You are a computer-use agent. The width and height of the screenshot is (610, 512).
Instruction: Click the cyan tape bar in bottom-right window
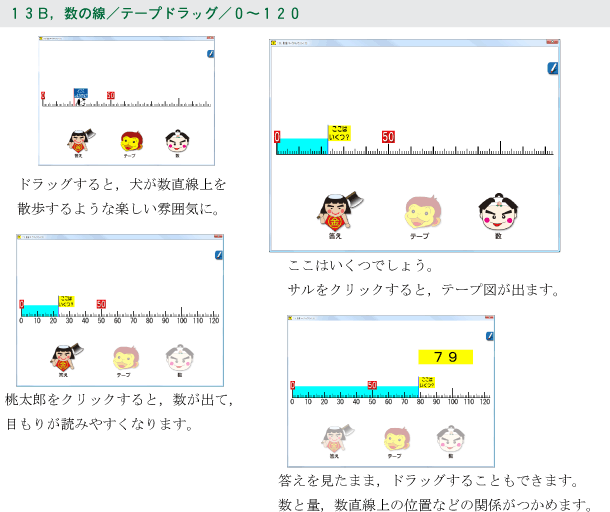[x=356, y=392]
